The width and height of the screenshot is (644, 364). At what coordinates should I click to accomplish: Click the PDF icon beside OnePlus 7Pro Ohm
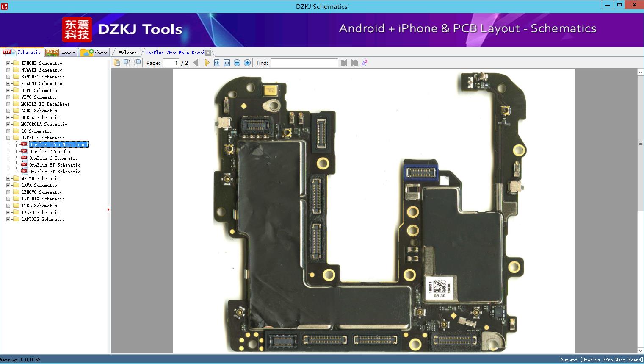point(24,151)
